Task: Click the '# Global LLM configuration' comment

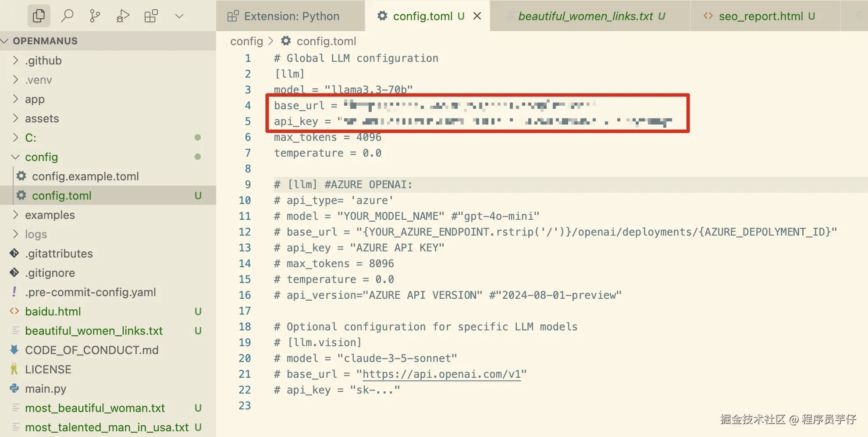Action: tap(356, 58)
